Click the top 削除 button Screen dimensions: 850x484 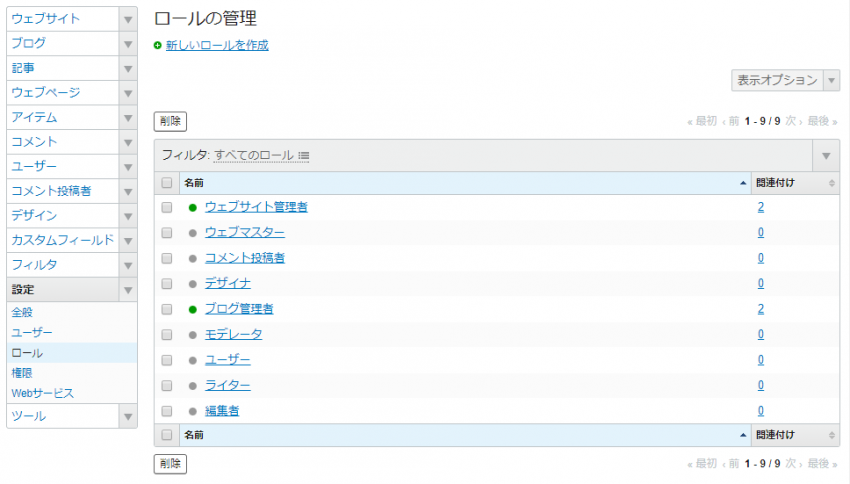tap(170, 121)
